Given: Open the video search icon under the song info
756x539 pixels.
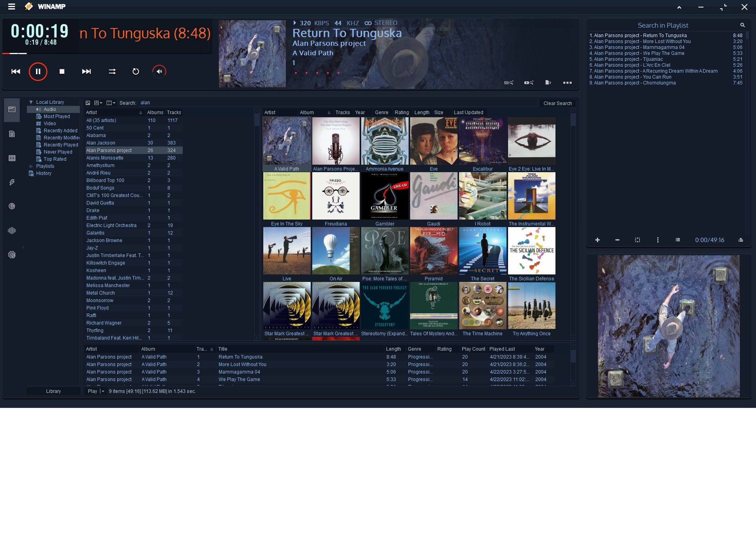Looking at the screenshot, I should pos(529,83).
